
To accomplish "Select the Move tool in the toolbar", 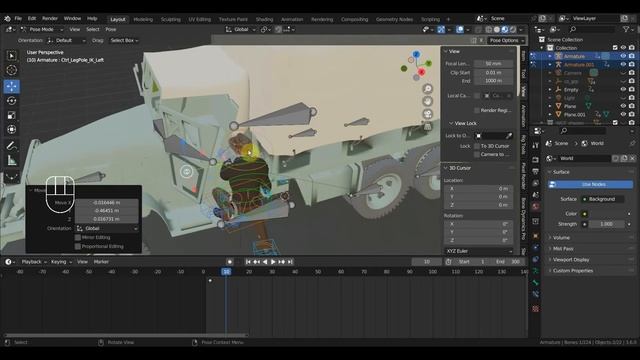I will pos(11,86).
